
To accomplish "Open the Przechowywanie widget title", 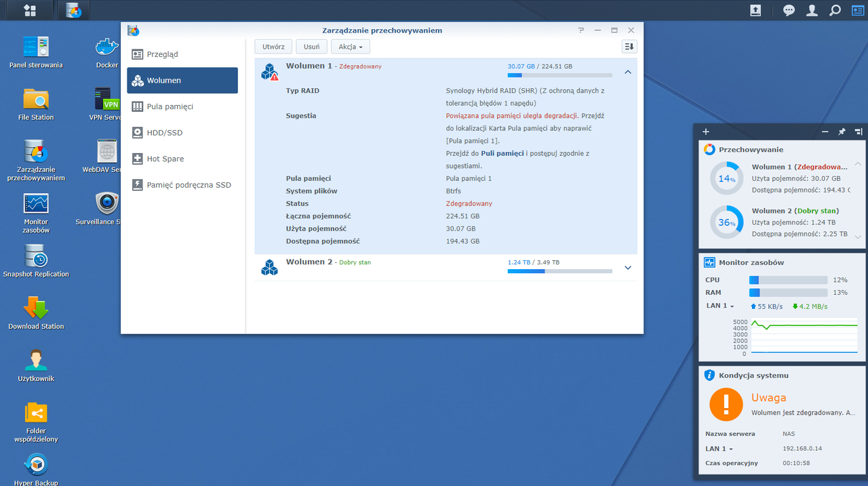I will [x=751, y=149].
